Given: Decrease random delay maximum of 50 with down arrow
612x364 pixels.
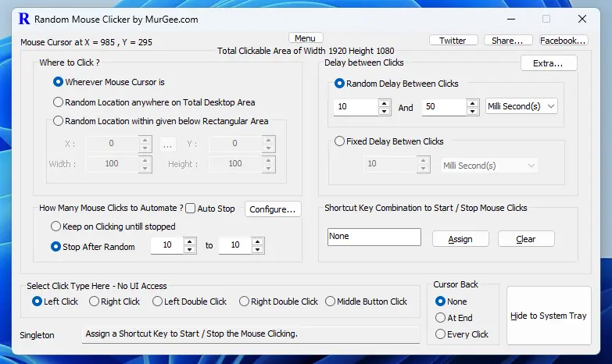Looking at the screenshot, I should [x=473, y=111].
